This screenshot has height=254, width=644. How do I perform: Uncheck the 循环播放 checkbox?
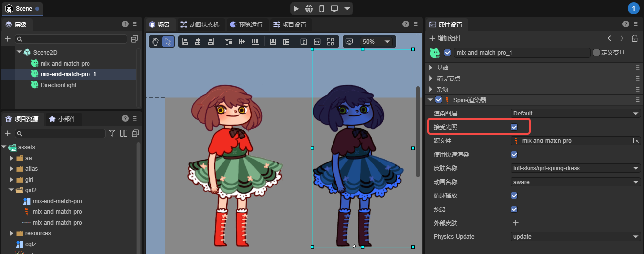514,196
